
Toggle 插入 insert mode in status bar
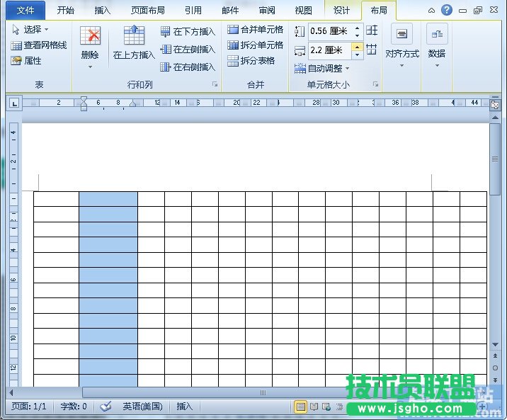(185, 407)
